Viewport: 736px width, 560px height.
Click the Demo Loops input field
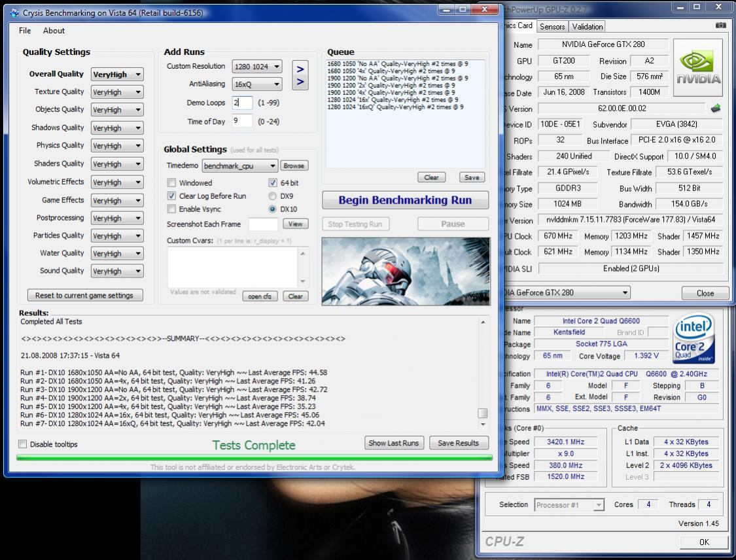click(x=242, y=103)
